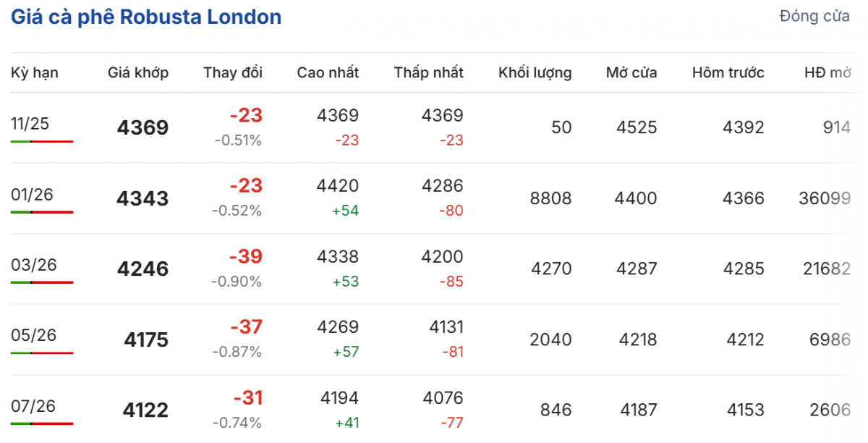
Task: Click the range bar under 03/26
Action: (x=42, y=282)
